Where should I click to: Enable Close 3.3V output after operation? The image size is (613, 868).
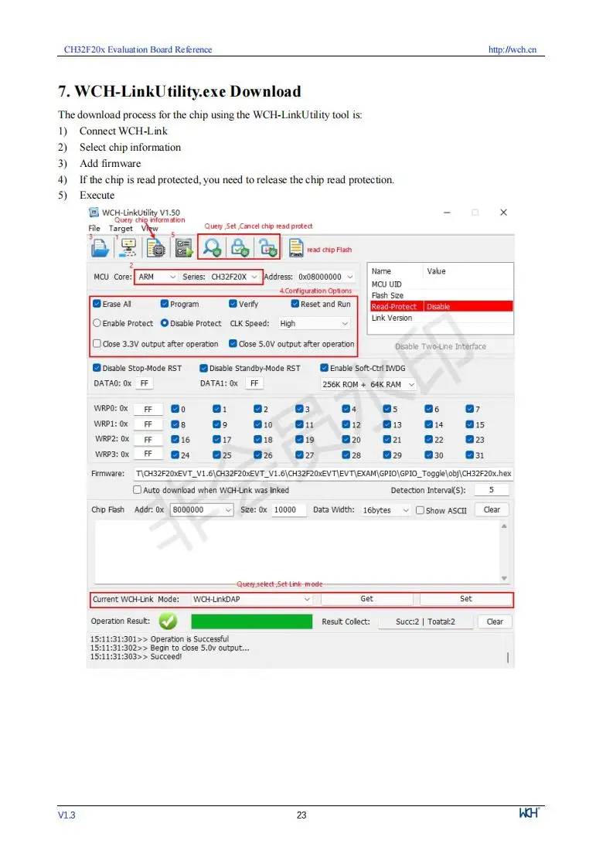click(97, 344)
